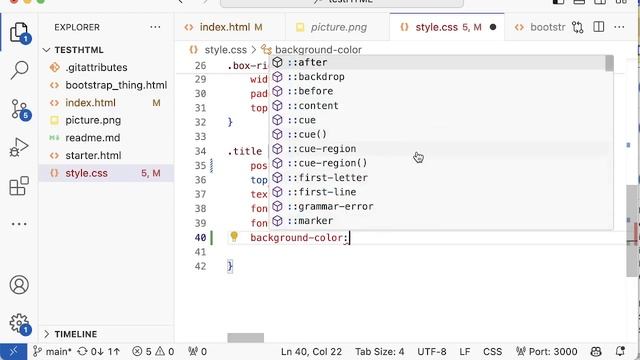The image size is (640, 360).
Task: Open bootstrap_thing.html file
Action: (x=106, y=85)
